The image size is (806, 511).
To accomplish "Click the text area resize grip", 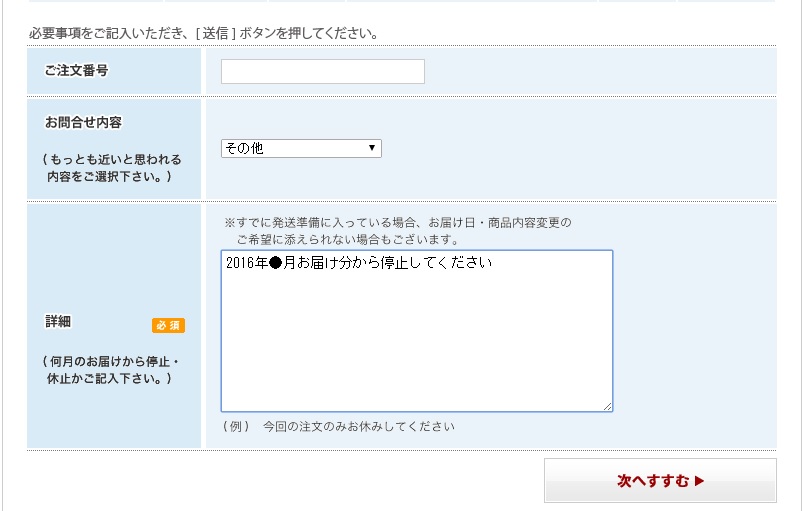I will 607,406.
